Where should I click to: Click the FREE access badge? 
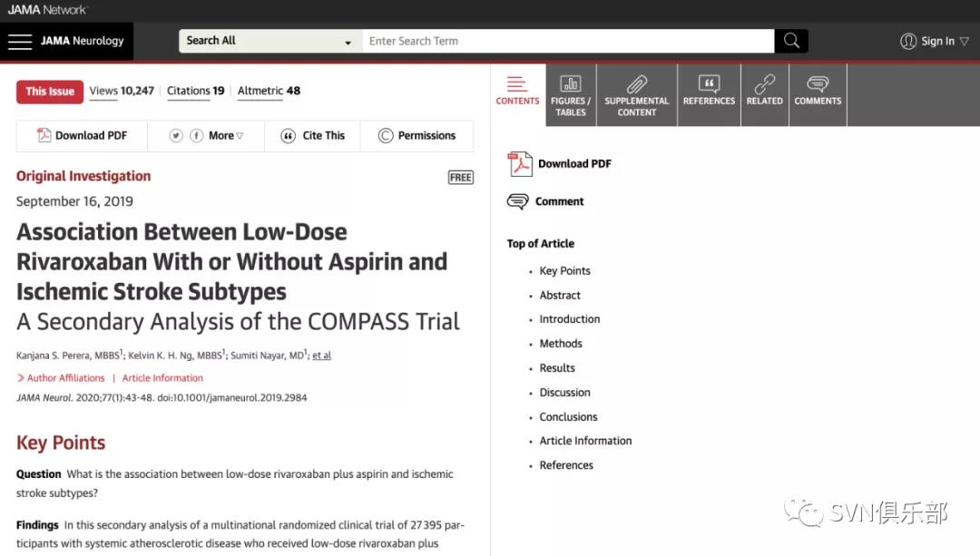[x=461, y=178]
